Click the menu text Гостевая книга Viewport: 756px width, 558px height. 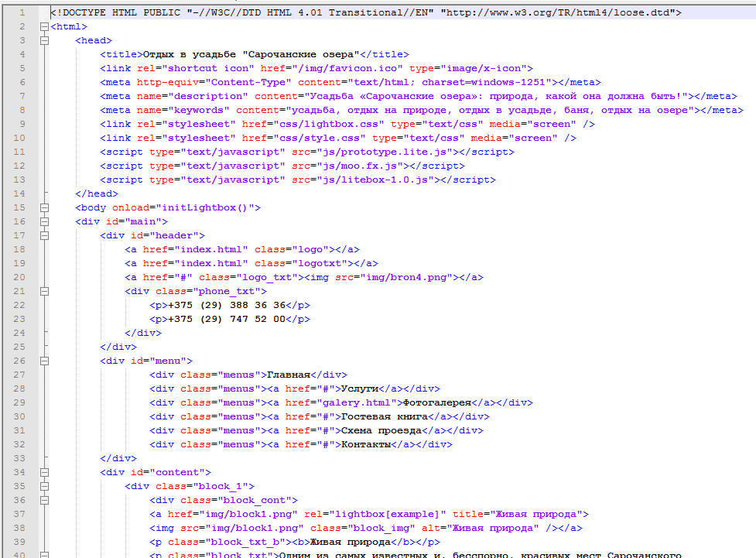[x=385, y=416]
